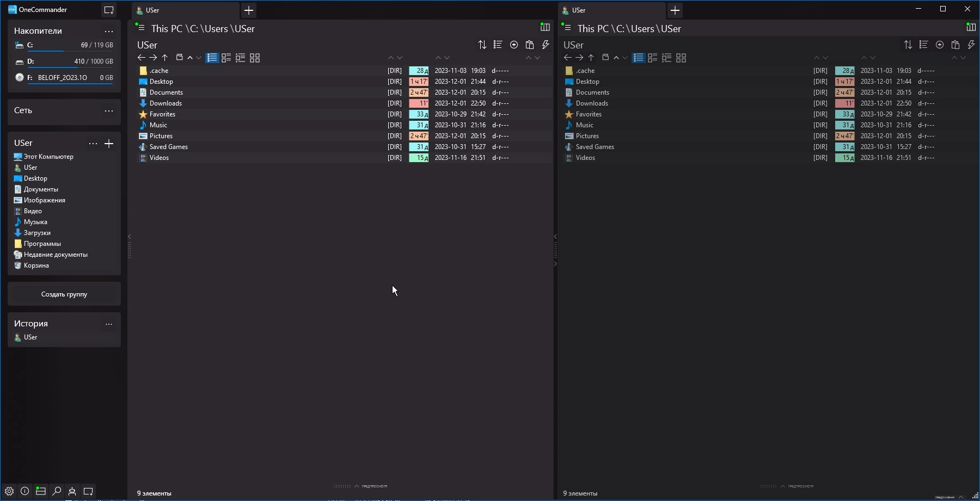Open Накопители section options menu
Screen dimensions: 980x501
pyautogui.click(x=109, y=32)
